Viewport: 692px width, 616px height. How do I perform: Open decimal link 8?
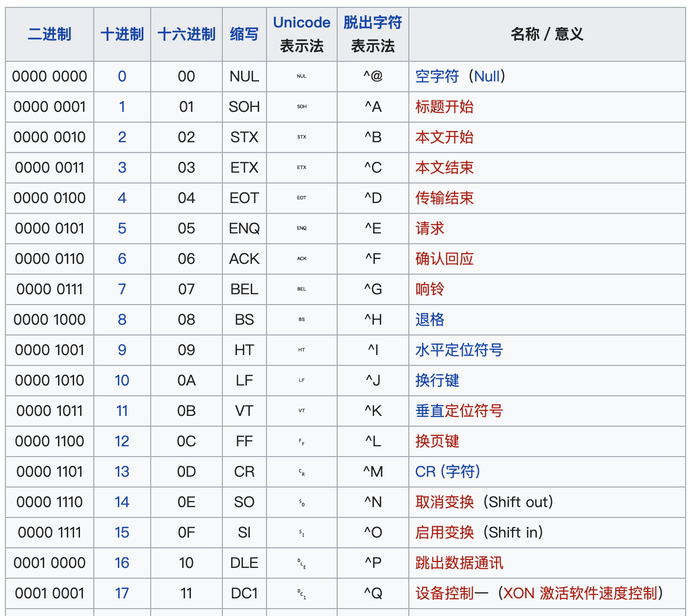coord(122,320)
